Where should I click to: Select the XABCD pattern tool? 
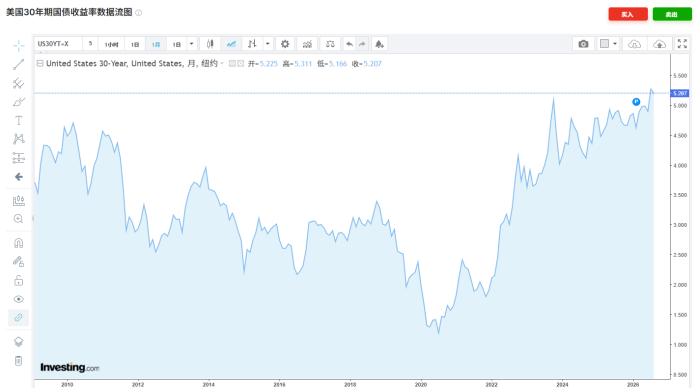coord(19,139)
